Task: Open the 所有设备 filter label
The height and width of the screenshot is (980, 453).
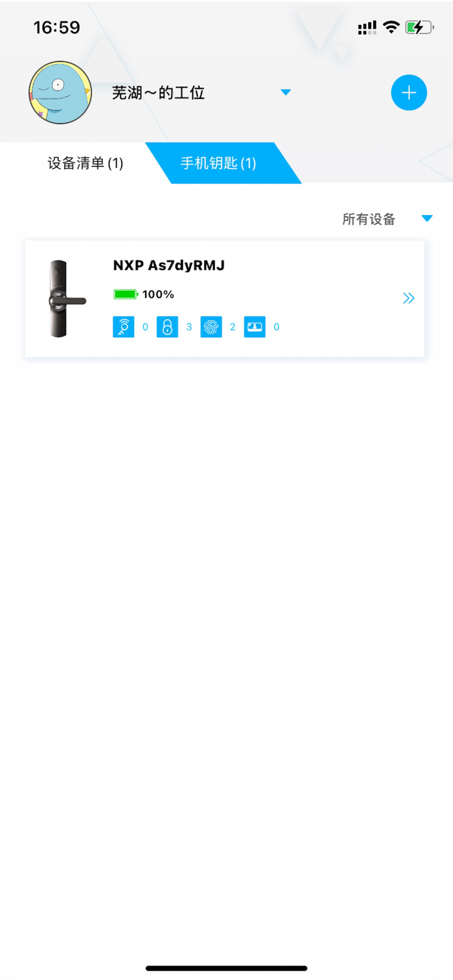Action: pos(369,219)
